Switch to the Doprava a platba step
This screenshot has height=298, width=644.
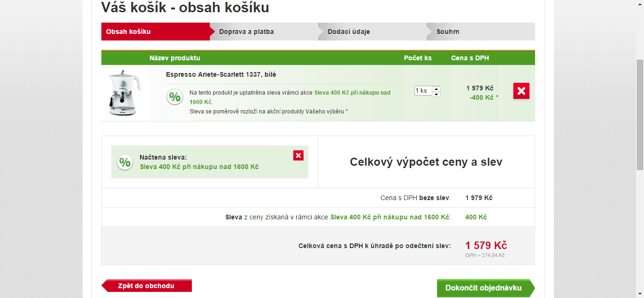[x=246, y=32]
